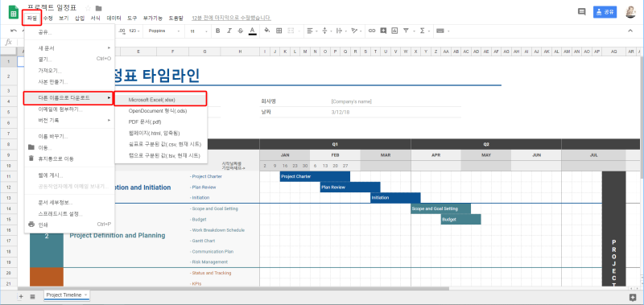Screen dimensions: 644x305
Task: Select 다른 이름으로 다운로드 menu entry
Action: [x=69, y=98]
